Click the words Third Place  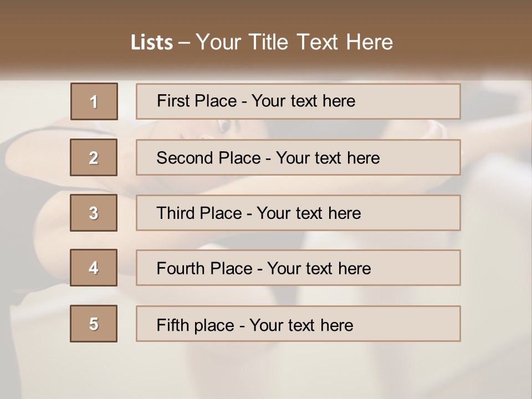click(x=199, y=213)
